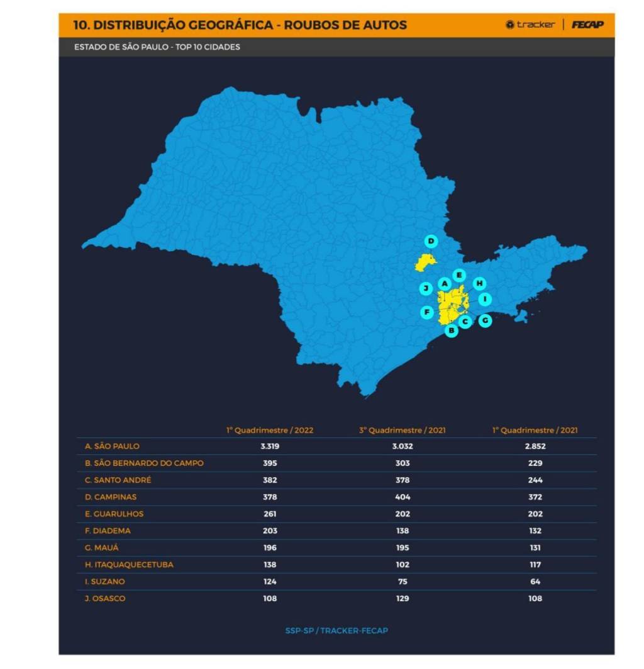Click column header '1º Quadrimestre / 2021'
Viewport: 644px width, 669px height.
pyautogui.click(x=535, y=430)
